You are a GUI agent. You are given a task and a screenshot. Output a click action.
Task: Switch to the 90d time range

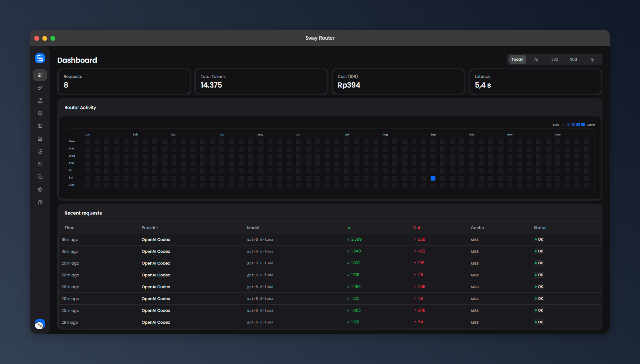click(x=573, y=59)
